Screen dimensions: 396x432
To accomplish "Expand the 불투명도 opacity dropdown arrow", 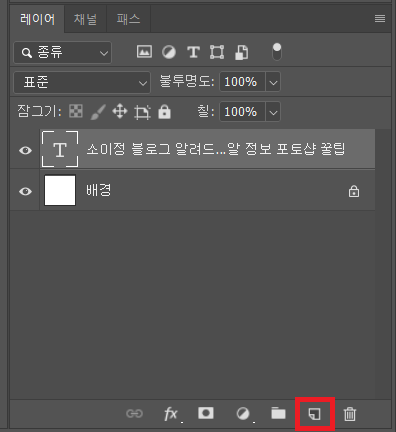I will click(273, 82).
